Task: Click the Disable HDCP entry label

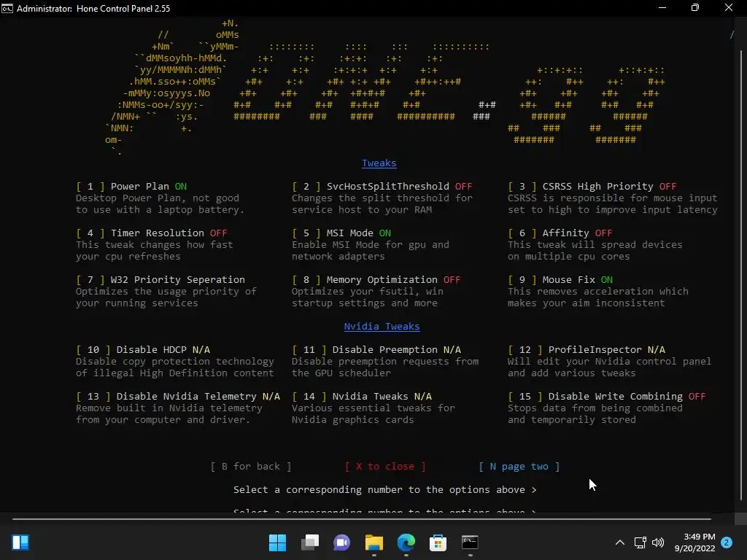Action: pyautogui.click(x=152, y=349)
